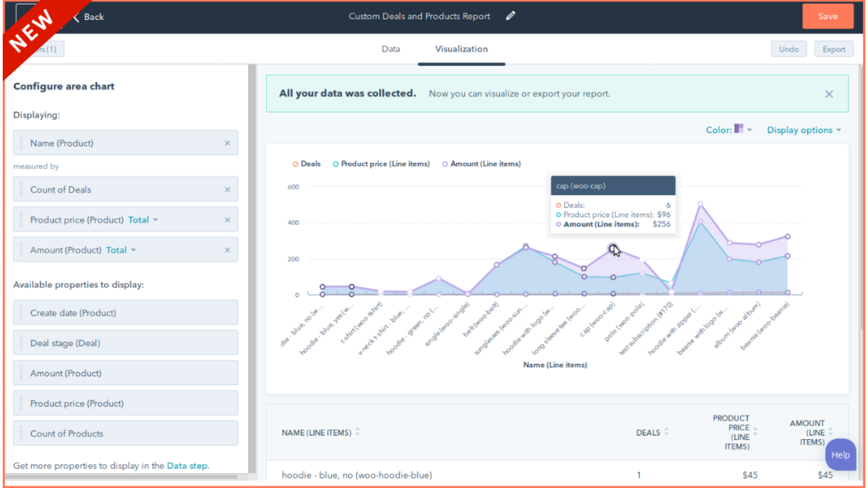The image size is (868, 488).
Task: Select the Visualization tab
Action: [x=461, y=49]
